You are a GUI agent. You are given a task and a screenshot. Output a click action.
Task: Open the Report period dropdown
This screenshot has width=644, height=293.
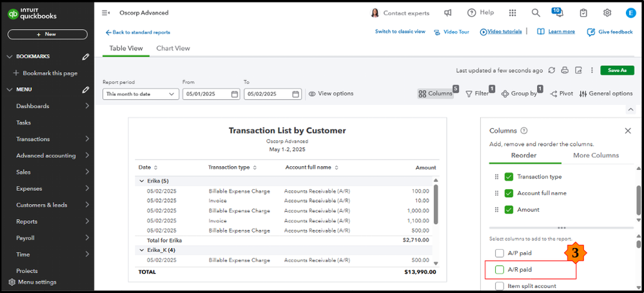pos(141,94)
